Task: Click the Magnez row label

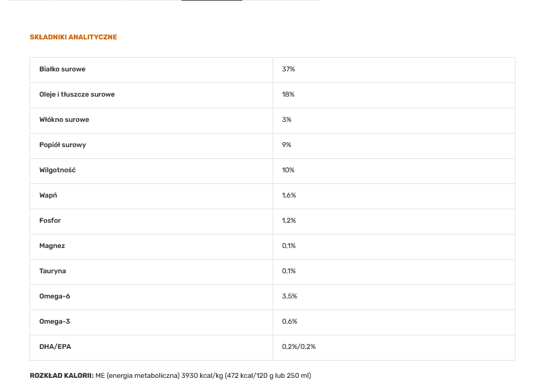Action: click(x=52, y=246)
